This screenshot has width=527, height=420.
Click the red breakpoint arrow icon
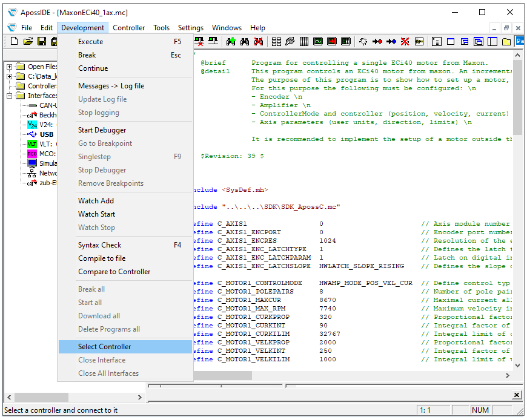[377, 42]
